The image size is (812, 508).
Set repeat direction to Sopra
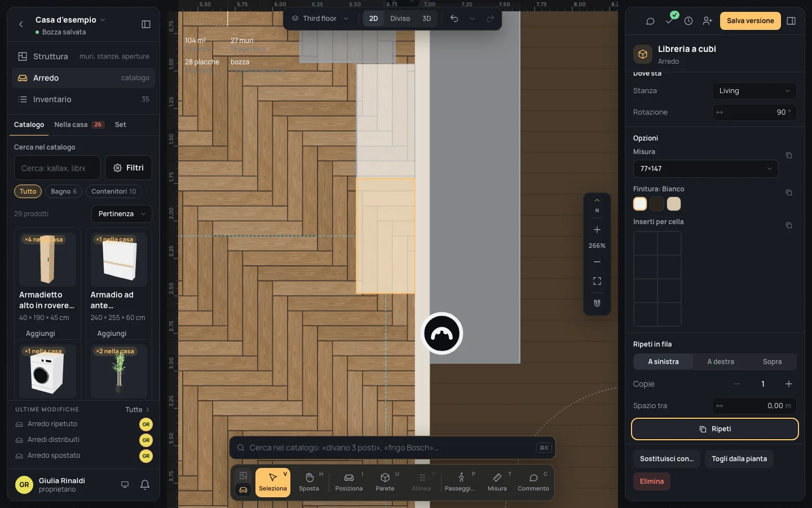pyautogui.click(x=773, y=362)
